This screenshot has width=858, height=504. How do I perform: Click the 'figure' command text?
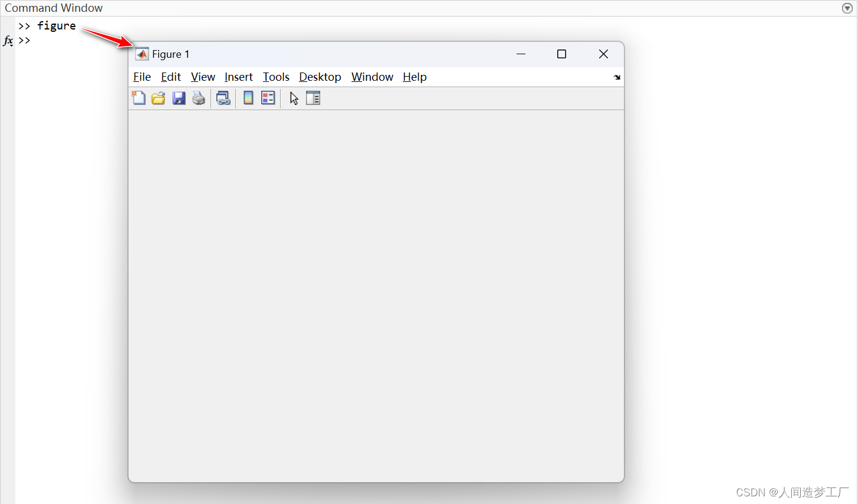pos(57,26)
